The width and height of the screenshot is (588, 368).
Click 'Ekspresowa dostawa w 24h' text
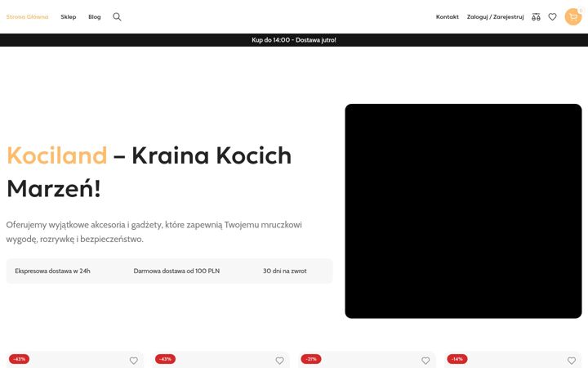tap(52, 271)
